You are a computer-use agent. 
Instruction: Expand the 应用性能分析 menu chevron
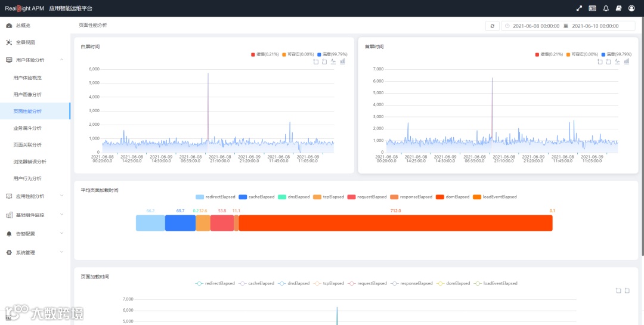tap(61, 196)
